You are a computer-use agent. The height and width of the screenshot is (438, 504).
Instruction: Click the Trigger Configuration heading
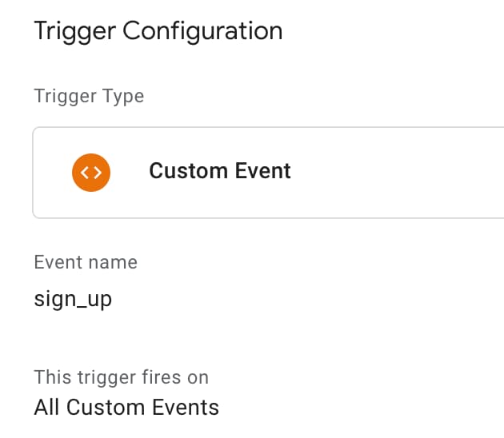point(158,31)
